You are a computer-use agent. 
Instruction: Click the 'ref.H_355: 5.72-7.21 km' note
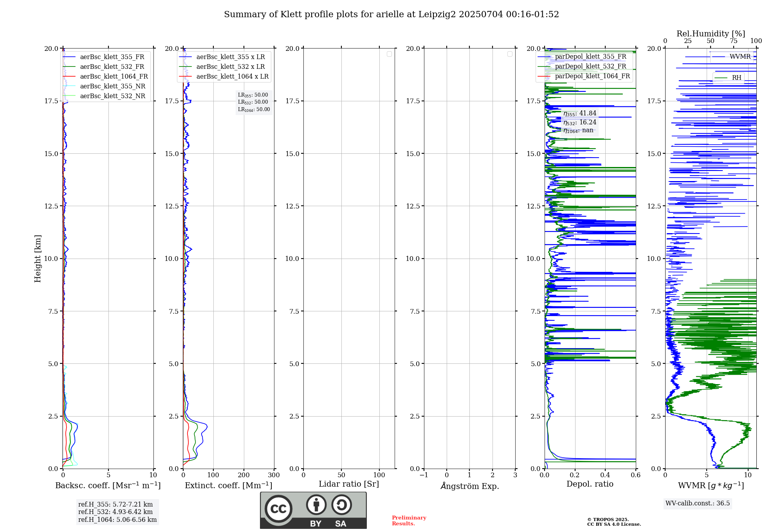(x=115, y=505)
